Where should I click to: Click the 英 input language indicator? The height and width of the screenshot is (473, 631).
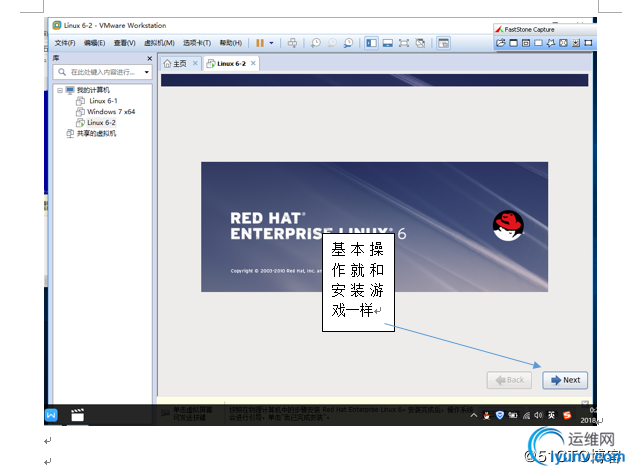coord(551,415)
